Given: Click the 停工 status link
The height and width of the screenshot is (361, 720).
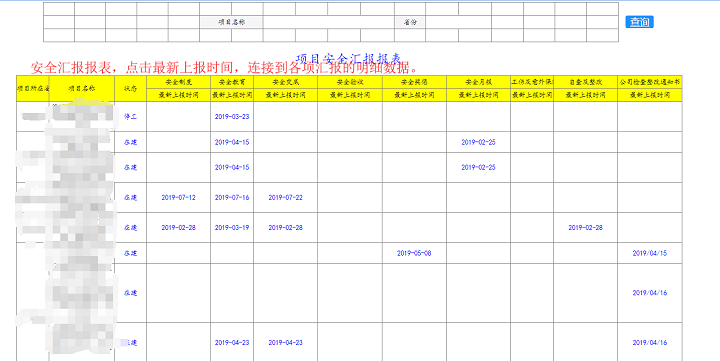Looking at the screenshot, I should coord(130,117).
